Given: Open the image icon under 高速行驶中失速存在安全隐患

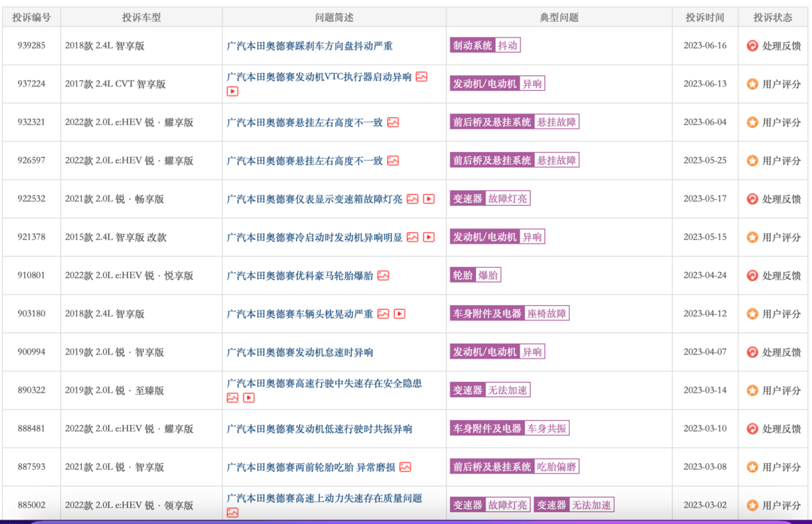Looking at the screenshot, I should (232, 398).
